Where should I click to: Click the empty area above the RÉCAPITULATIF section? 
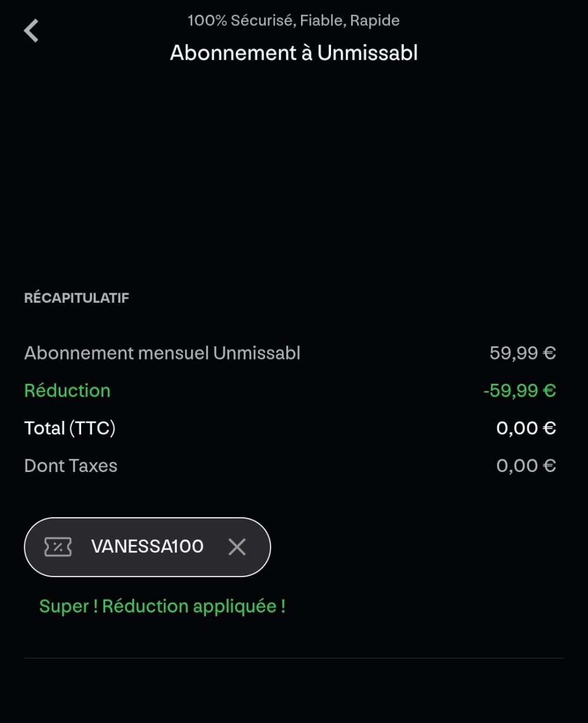click(x=293, y=176)
